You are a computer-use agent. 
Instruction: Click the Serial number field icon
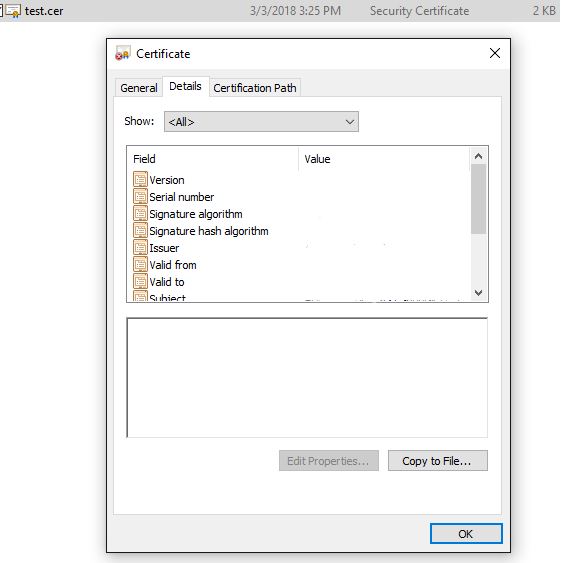tap(140, 196)
